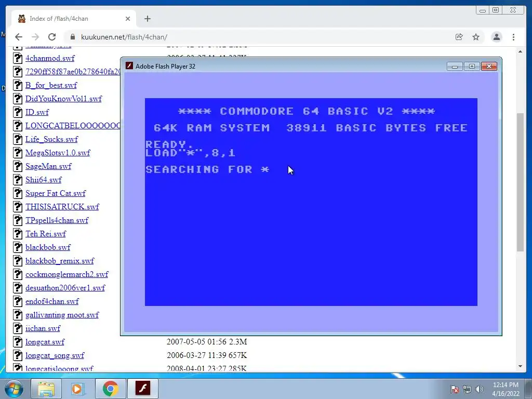
Task: Open the blackbob_remix.swf link
Action: coord(60,261)
